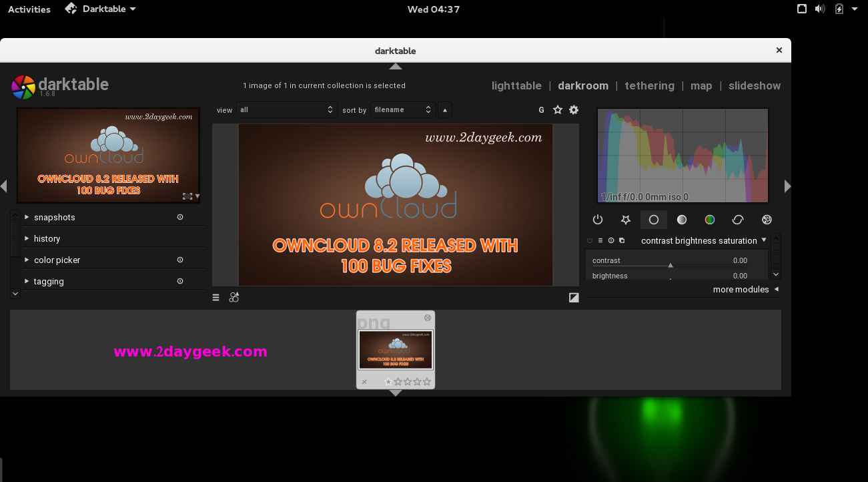The width and height of the screenshot is (868, 482).
Task: Switch to the map view
Action: (701, 85)
